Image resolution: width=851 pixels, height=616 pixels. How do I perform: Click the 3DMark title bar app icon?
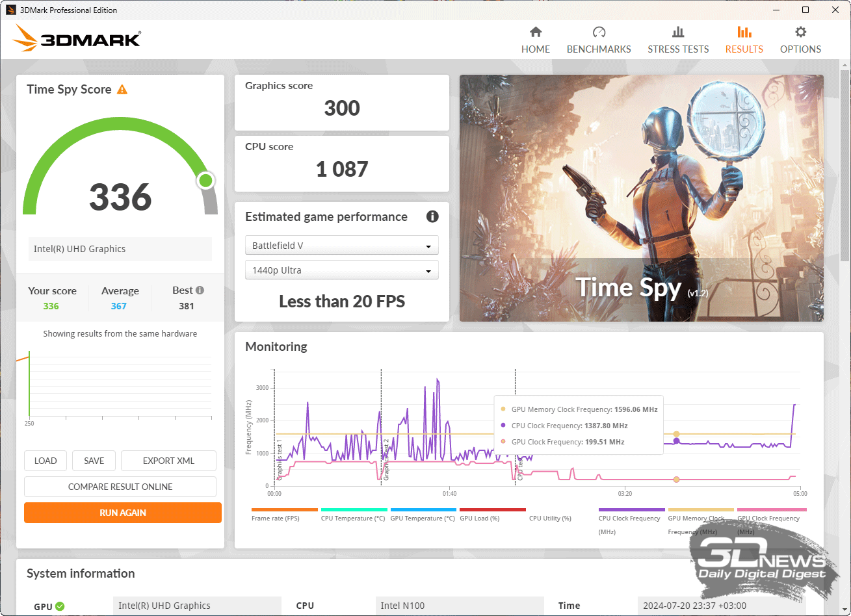[x=10, y=10]
